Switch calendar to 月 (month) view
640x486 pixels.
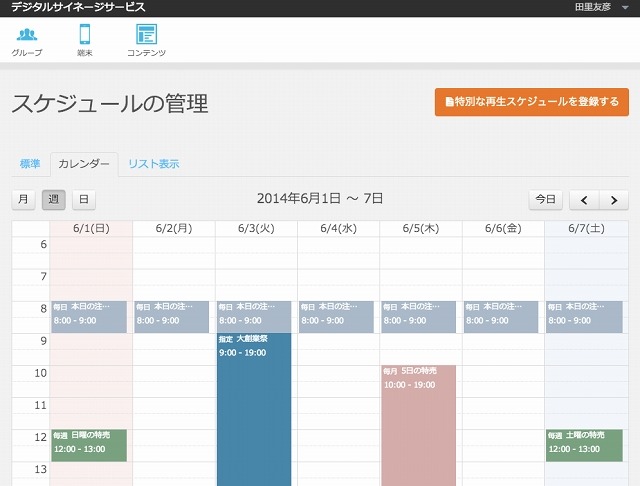pyautogui.click(x=23, y=200)
